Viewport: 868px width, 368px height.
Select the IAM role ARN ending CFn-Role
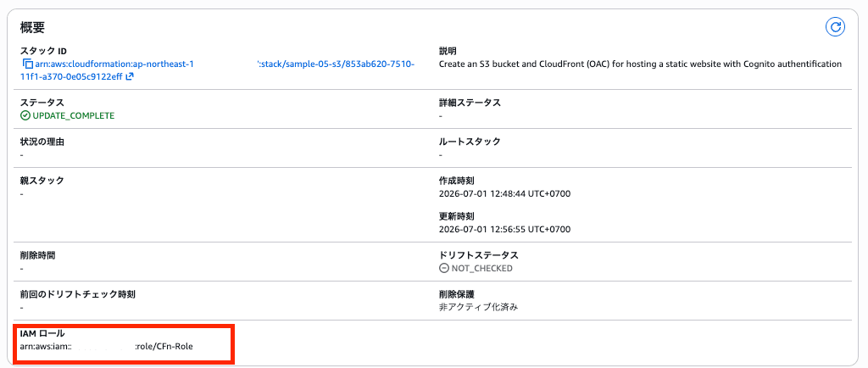(107, 347)
